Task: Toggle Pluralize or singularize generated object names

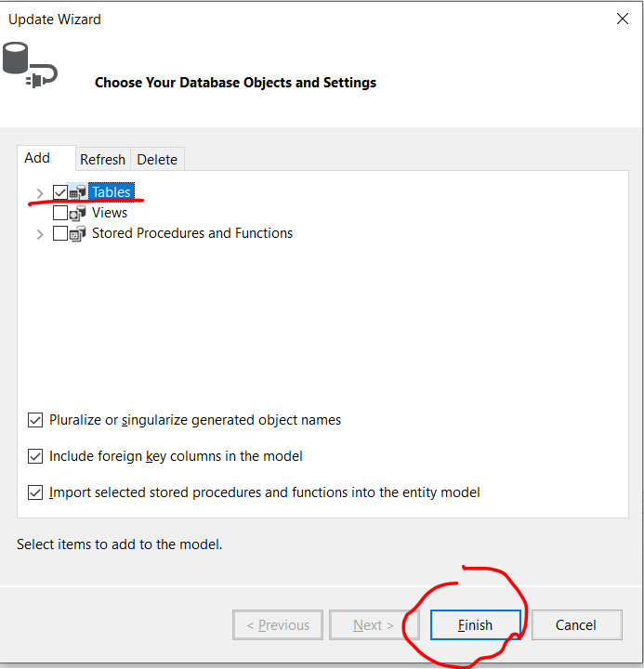Action: pyautogui.click(x=35, y=420)
